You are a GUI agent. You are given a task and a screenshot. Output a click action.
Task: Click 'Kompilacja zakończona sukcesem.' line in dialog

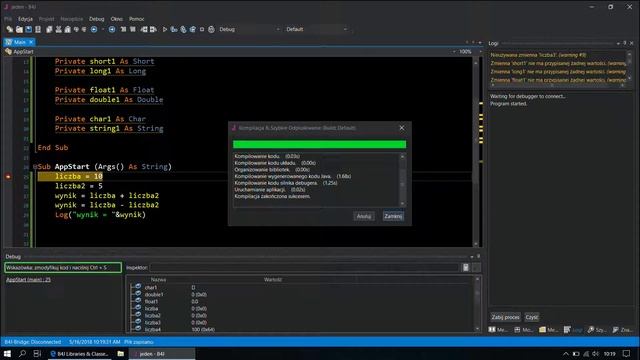[272, 196]
